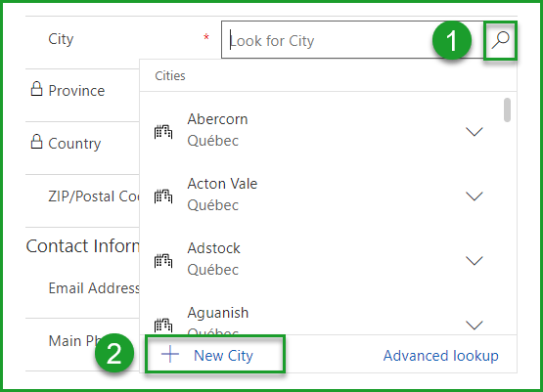Expand the Acton Vale details chevron
The height and width of the screenshot is (392, 543).
(475, 196)
